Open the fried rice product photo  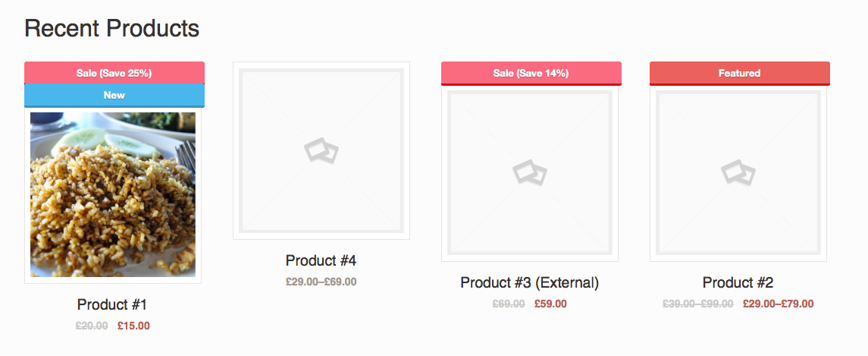pyautogui.click(x=113, y=194)
